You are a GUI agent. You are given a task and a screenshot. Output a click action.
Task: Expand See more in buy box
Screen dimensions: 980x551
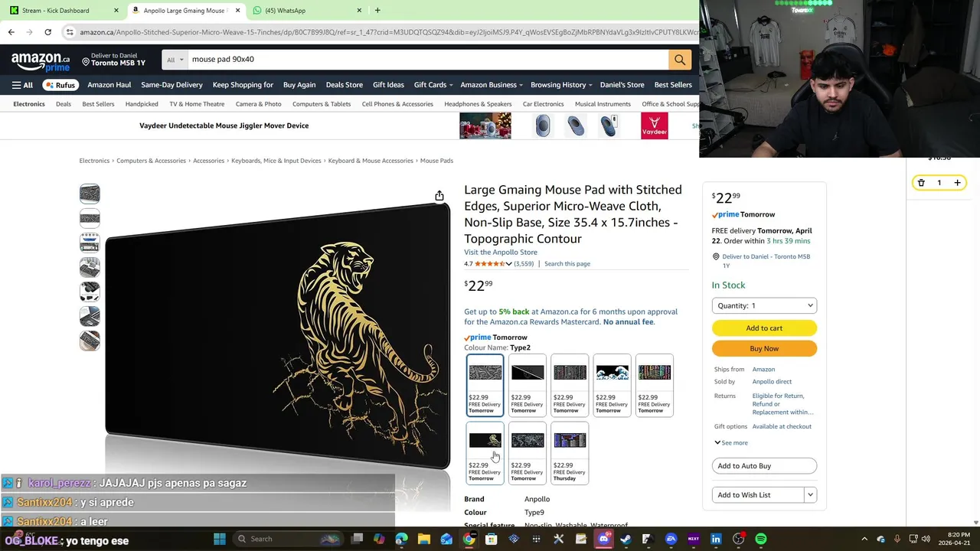(x=731, y=442)
